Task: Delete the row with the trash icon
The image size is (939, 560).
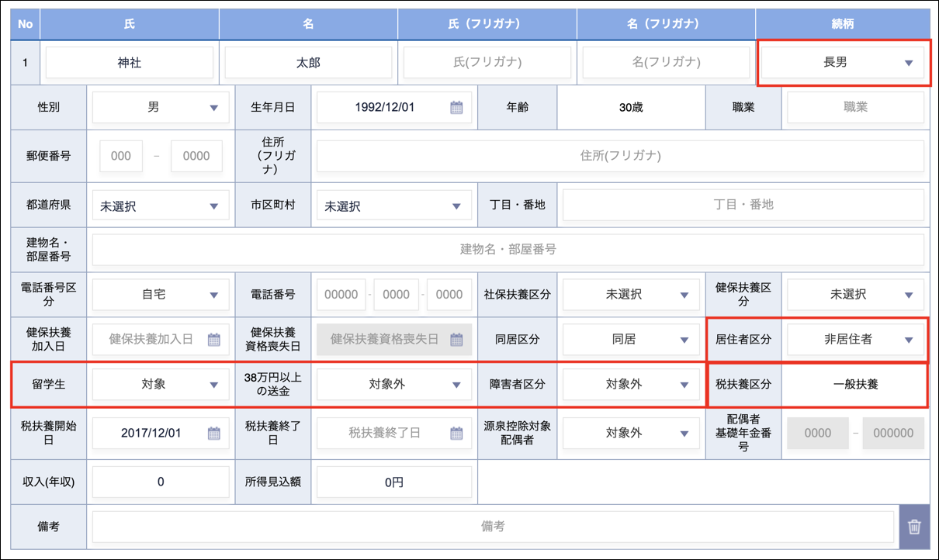Action: click(x=914, y=527)
